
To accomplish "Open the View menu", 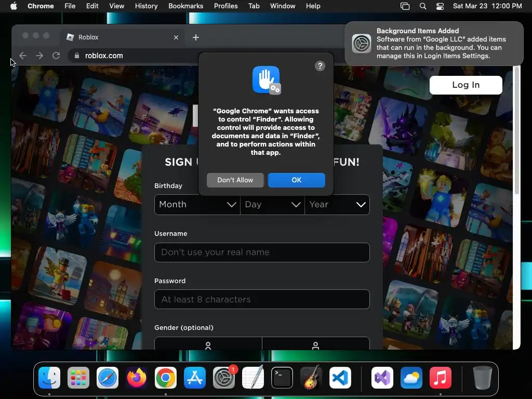I will [116, 6].
